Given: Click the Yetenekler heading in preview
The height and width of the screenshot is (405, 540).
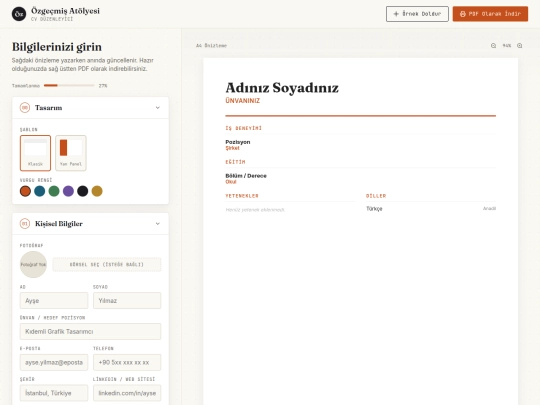Looking at the screenshot, I should (242, 196).
